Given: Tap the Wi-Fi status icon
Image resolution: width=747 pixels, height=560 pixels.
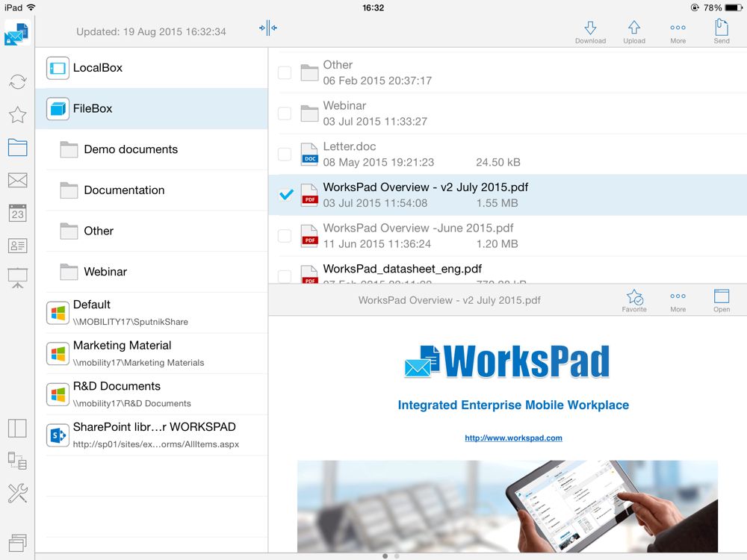Looking at the screenshot, I should [x=31, y=7].
